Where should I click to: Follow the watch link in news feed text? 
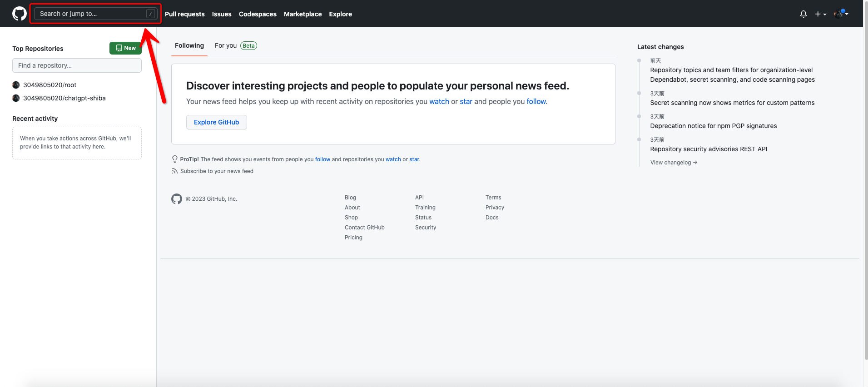tap(439, 101)
